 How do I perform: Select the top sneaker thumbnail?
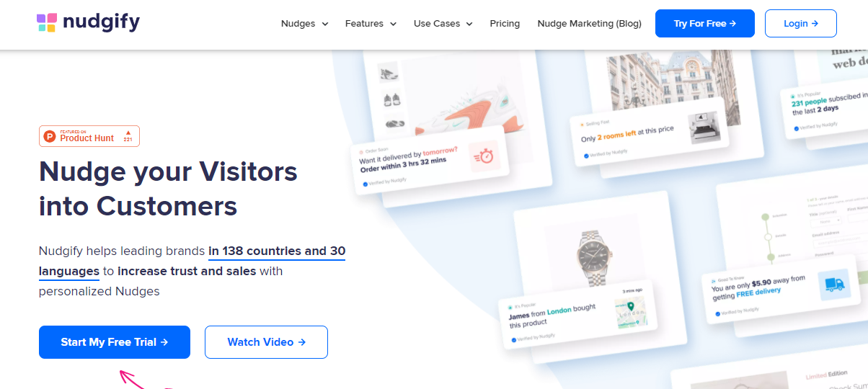click(x=388, y=73)
